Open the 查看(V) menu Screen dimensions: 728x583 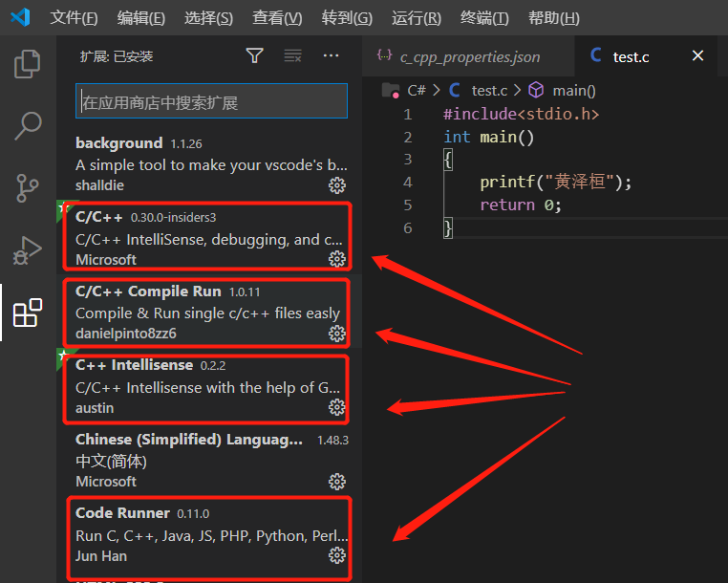click(277, 18)
